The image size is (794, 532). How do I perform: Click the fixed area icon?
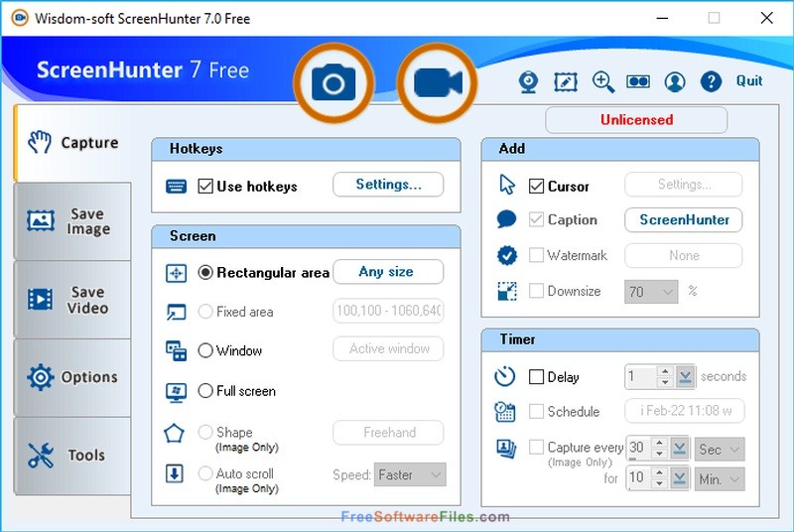(x=177, y=312)
